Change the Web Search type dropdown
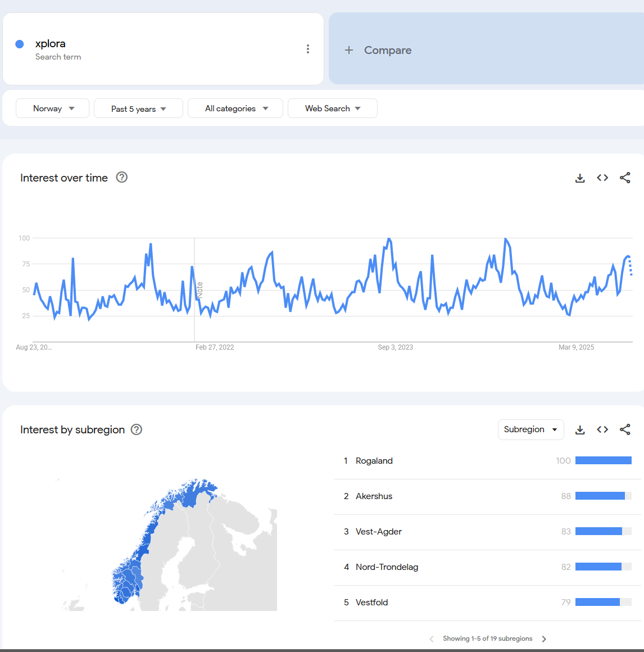The height and width of the screenshot is (652, 644). coord(332,108)
